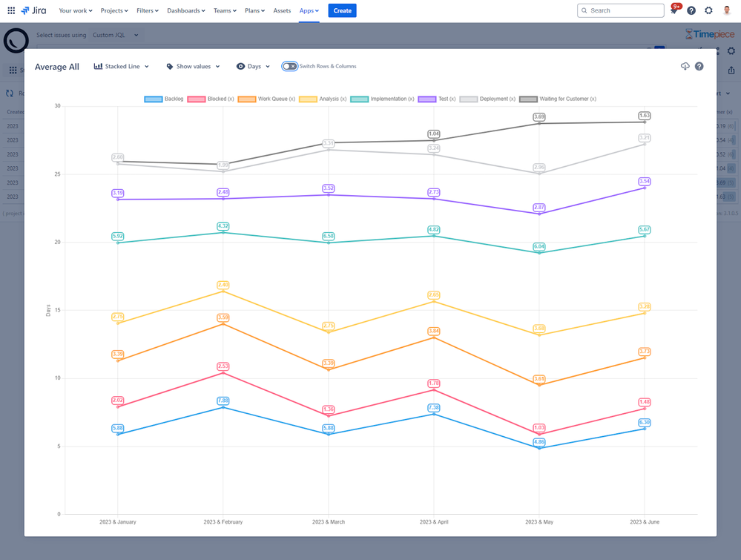Image resolution: width=741 pixels, height=560 pixels.
Task: Click the refresh icon behind the dialog
Action: [10, 93]
